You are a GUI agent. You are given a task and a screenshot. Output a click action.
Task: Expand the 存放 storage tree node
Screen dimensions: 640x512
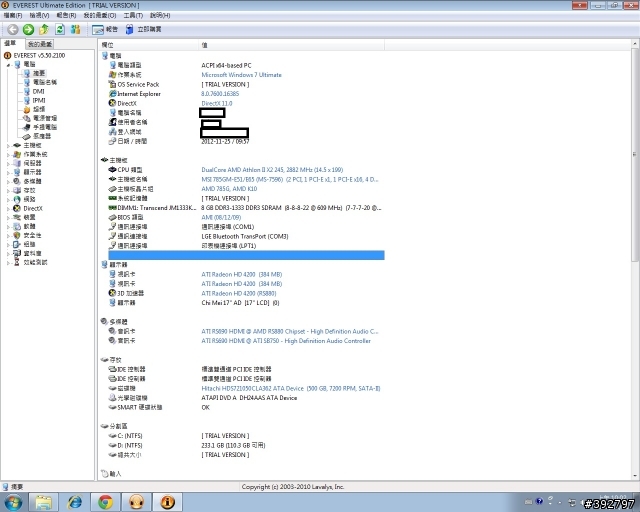click(8, 190)
